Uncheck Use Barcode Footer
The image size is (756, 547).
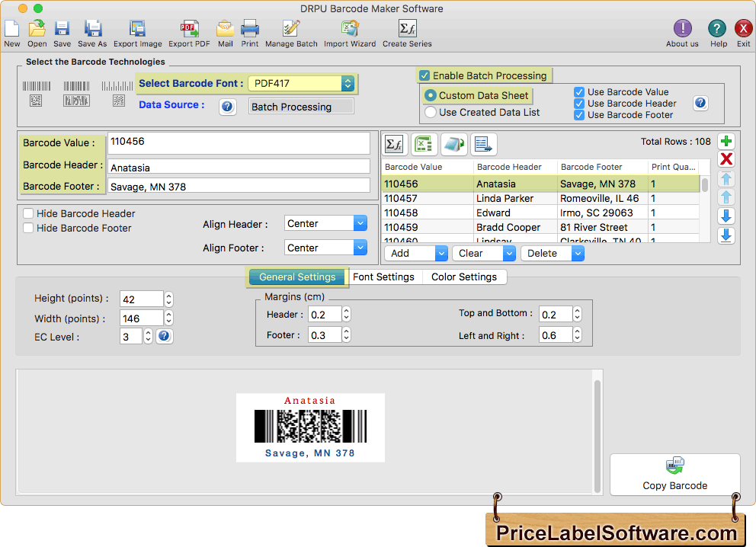click(579, 115)
